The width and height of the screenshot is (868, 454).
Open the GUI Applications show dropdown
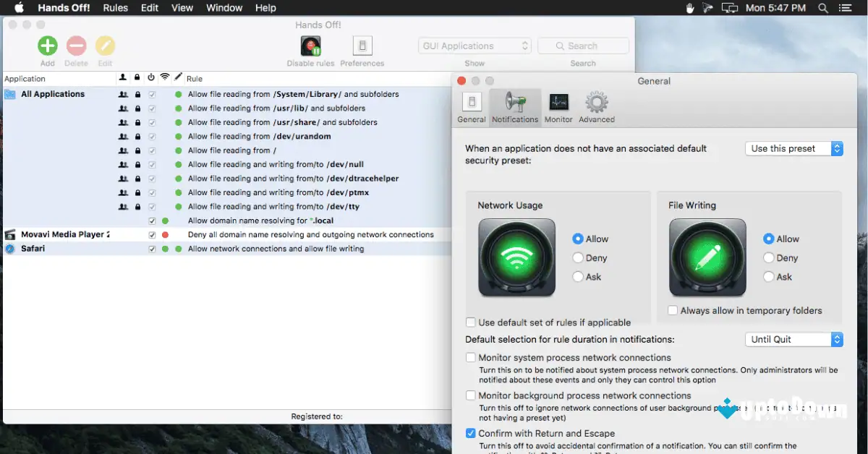(474, 46)
